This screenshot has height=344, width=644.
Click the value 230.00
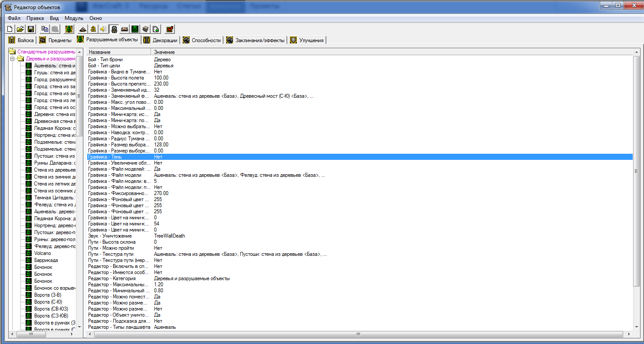(x=161, y=84)
